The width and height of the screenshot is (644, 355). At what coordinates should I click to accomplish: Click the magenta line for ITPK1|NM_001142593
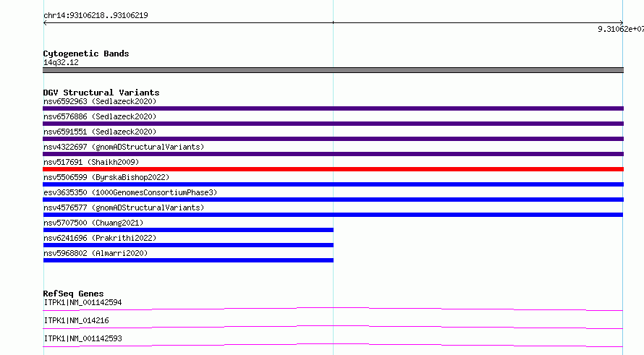(x=333, y=344)
